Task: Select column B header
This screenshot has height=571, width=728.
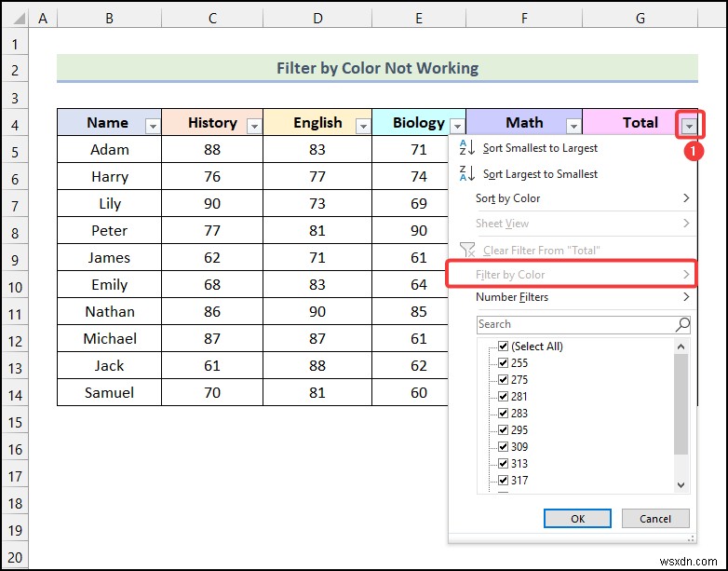Action: pyautogui.click(x=110, y=18)
